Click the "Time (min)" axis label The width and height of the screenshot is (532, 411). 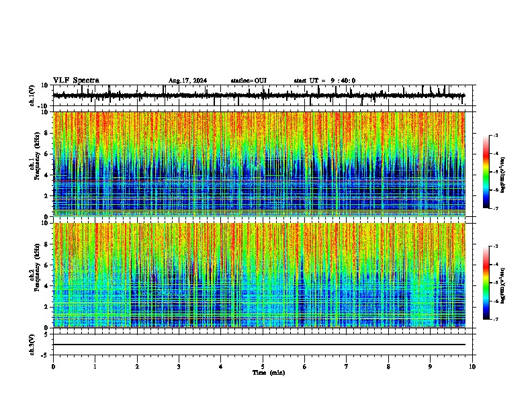point(269,373)
